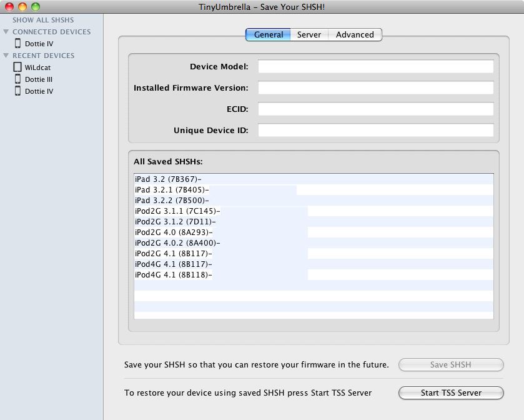The width and height of the screenshot is (524, 420).
Task: Select the iPad 3.2.1 (7B405) entry
Action: pyautogui.click(x=314, y=190)
